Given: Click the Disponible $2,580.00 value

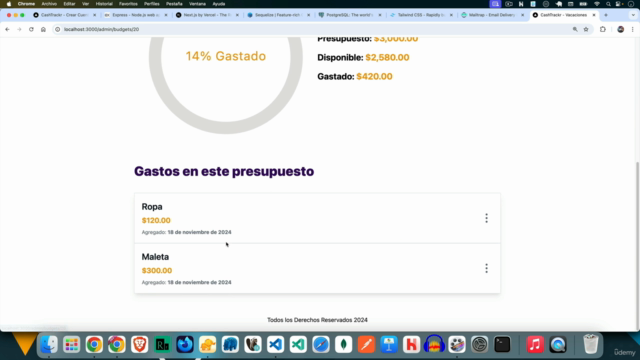Looking at the screenshot, I should click(x=387, y=58).
